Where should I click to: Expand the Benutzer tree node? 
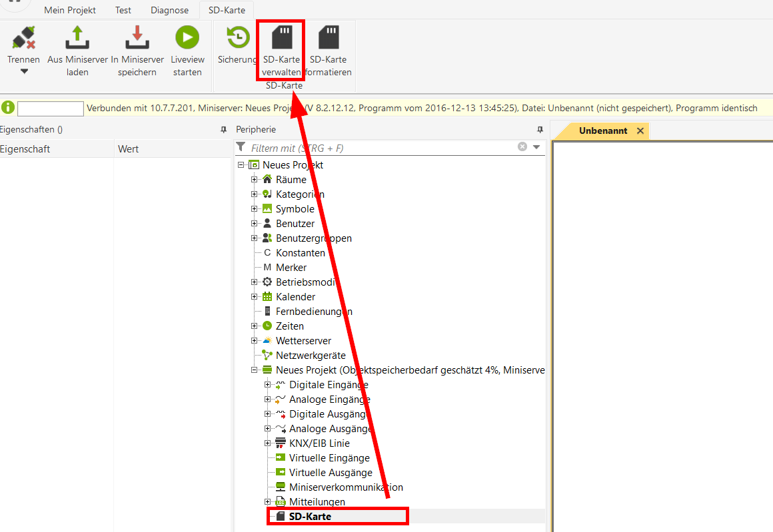pyautogui.click(x=254, y=224)
